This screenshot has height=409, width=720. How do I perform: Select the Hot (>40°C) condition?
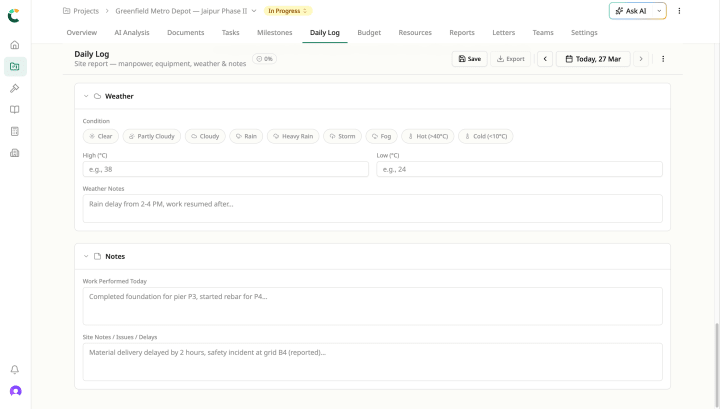click(x=428, y=136)
